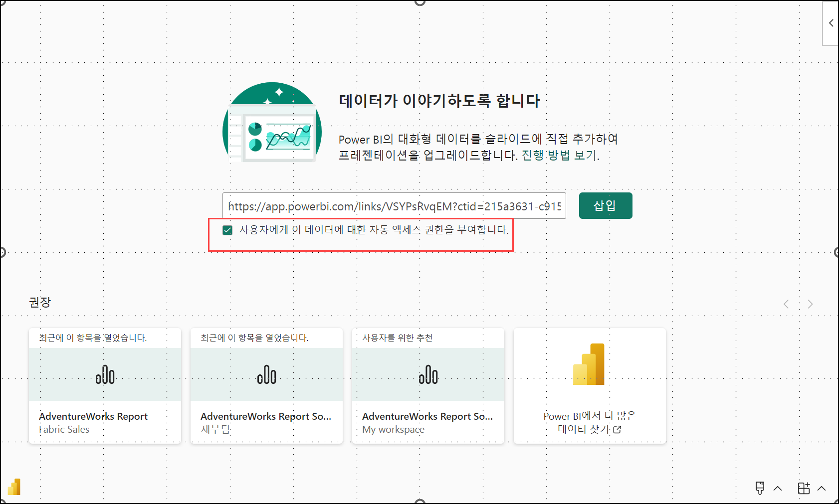Click the bar chart icon on My workspace card
Viewport: 839px width, 504px height.
coord(428,374)
